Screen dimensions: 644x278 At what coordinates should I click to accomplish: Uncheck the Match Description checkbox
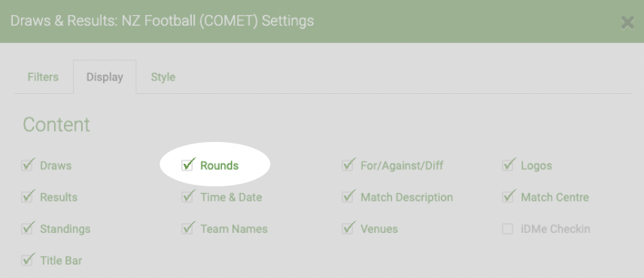[x=348, y=197]
